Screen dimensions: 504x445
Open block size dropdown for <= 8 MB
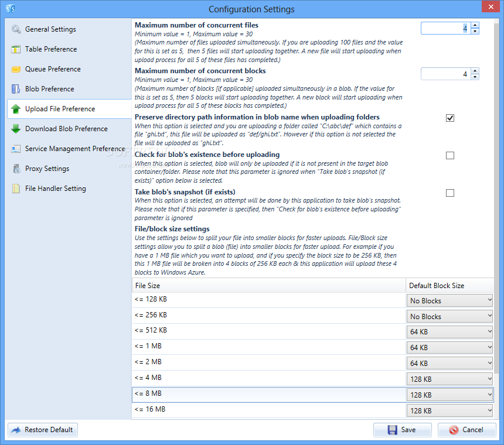pos(449,395)
